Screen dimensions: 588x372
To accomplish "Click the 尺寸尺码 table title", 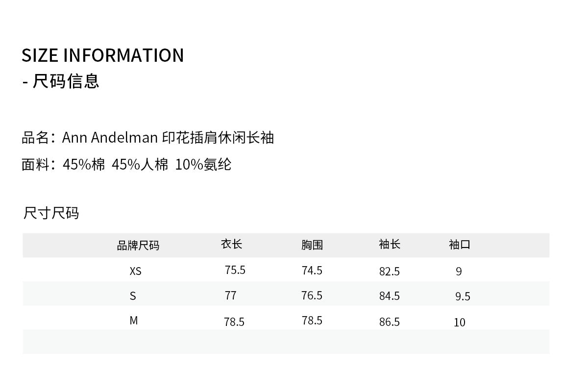I will click(x=51, y=213).
